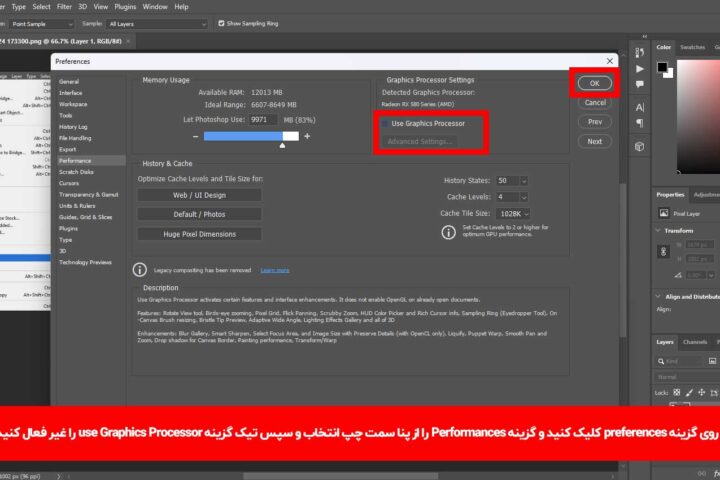The width and height of the screenshot is (720, 480).
Task: Close the document tab with its x
Action: pyautogui.click(x=128, y=41)
